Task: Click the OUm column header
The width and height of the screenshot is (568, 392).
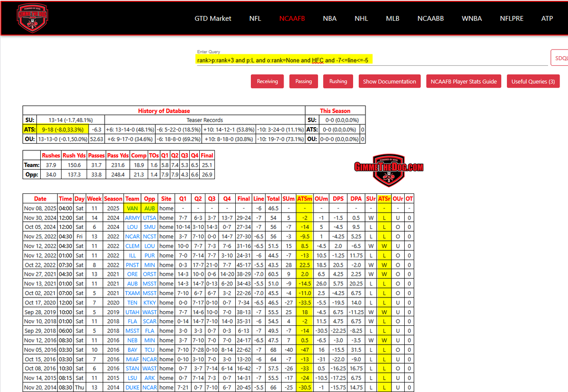Action: [321, 199]
